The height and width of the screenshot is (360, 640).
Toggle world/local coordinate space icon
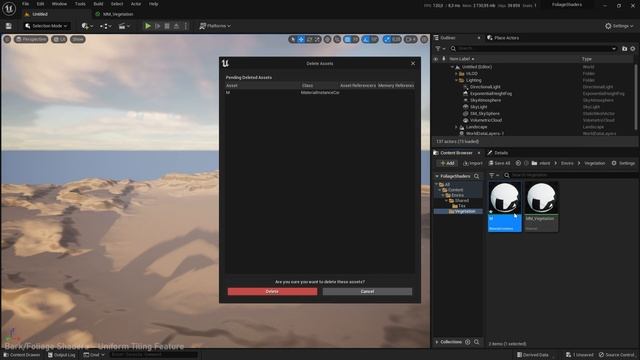(327, 39)
